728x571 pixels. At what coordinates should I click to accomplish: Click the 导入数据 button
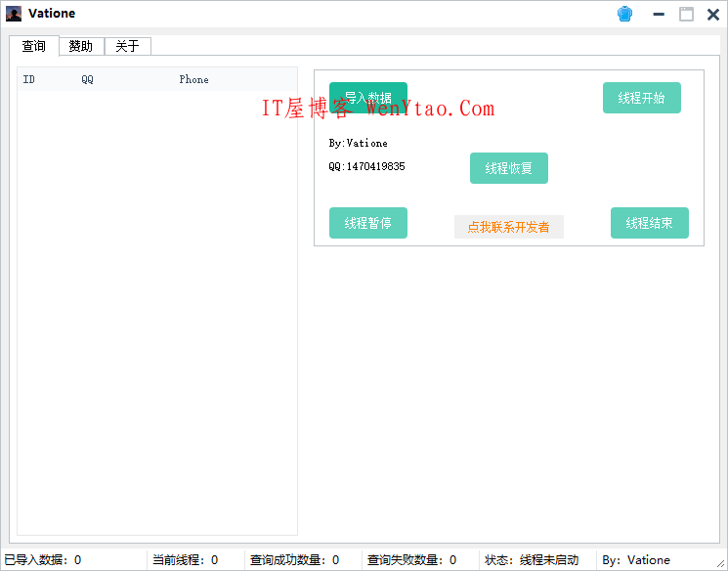pos(368,98)
